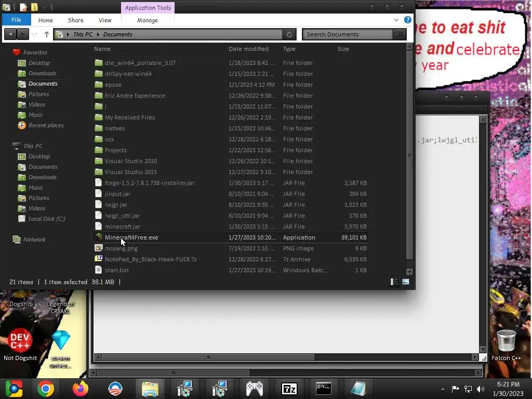Click the refresh button in address bar
Viewport: 532px width, 399px height.
(x=289, y=34)
